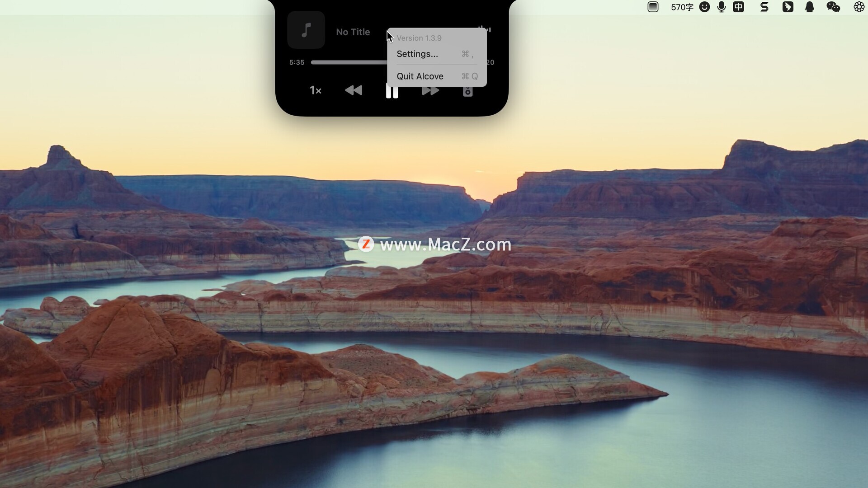Viewport: 868px width, 488px height.
Task: Open Settings... from the context menu
Action: pyautogui.click(x=417, y=54)
